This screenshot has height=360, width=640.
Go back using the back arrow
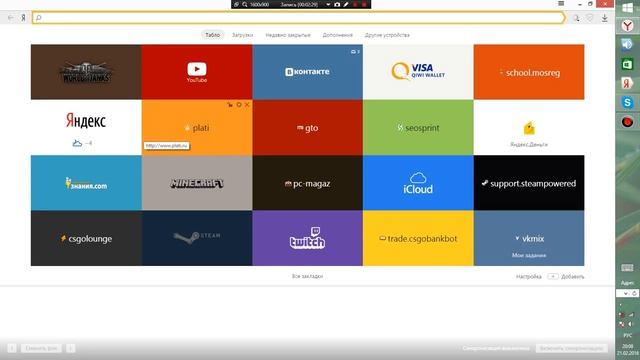point(11,18)
